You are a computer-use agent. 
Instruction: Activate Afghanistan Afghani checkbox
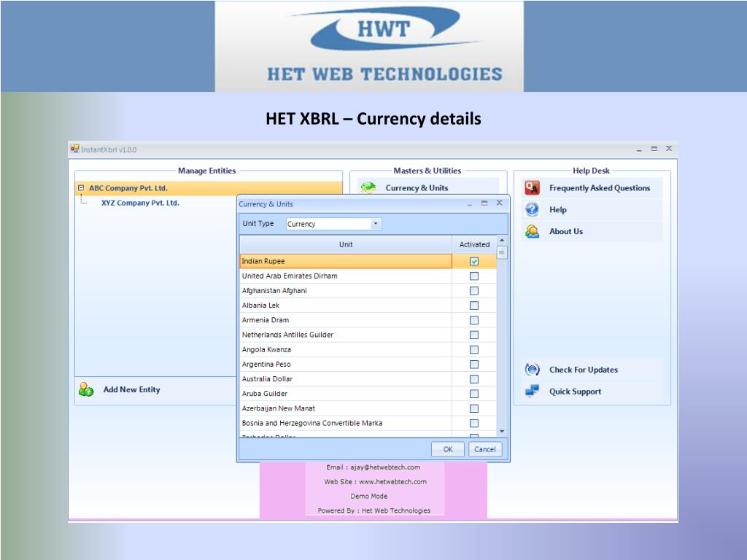coord(474,291)
